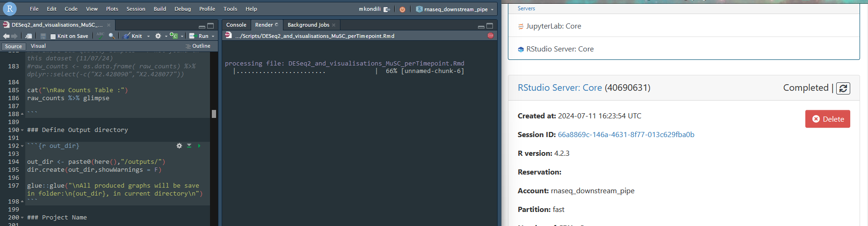Open Session ID 66a8869c link
This screenshot has height=226, width=868.
626,135
